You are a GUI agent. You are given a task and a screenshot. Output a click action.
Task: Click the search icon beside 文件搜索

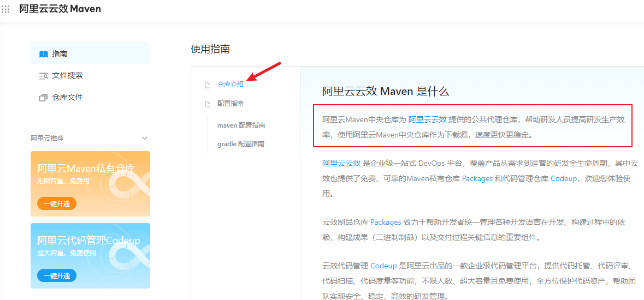44,75
